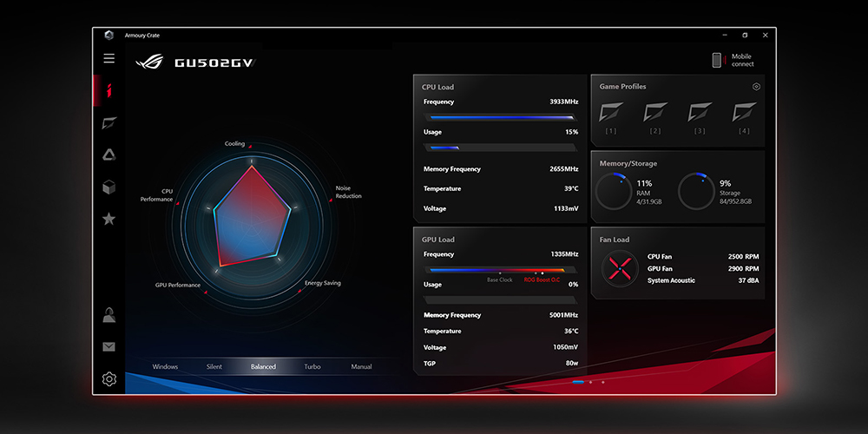Go to the first dashboard page indicator
This screenshot has height=434, width=868.
578,382
